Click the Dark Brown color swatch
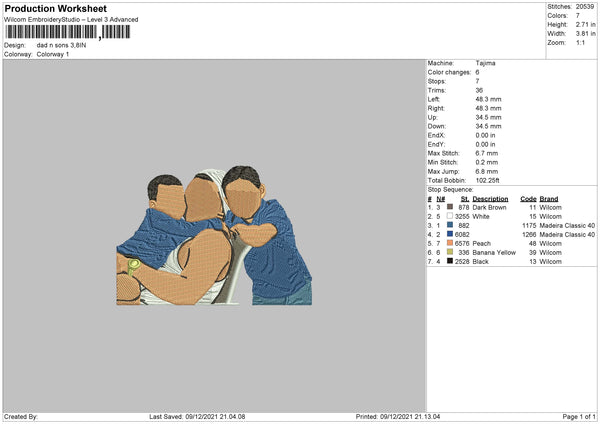600x424 pixels. [x=450, y=207]
